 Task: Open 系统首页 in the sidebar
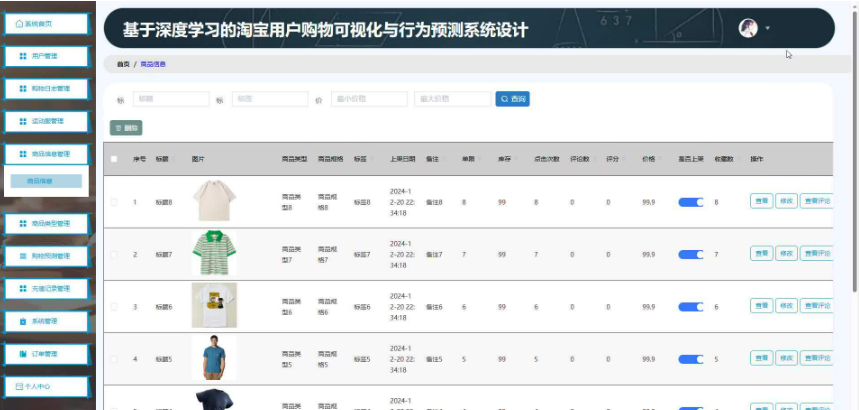coord(47,24)
